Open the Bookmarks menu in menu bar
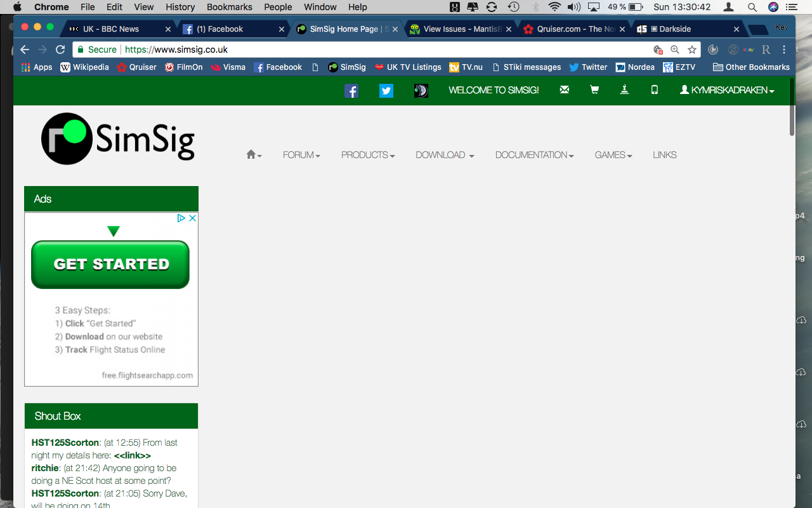The image size is (812, 508). coord(230,7)
